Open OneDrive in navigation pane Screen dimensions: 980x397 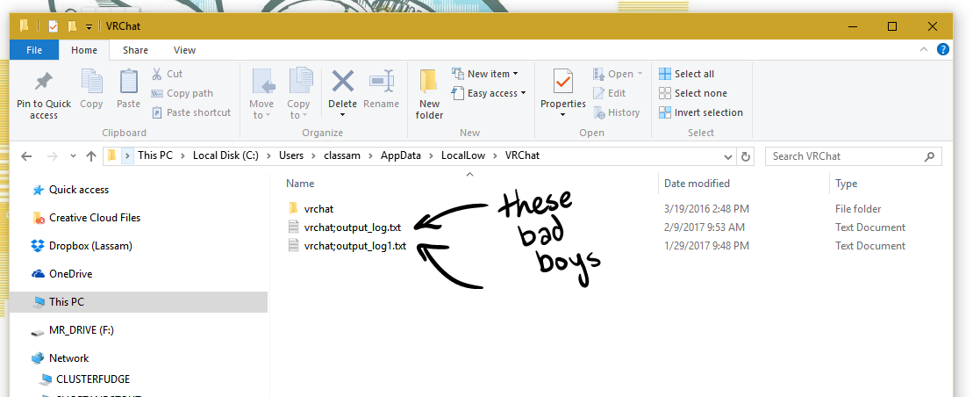(70, 274)
